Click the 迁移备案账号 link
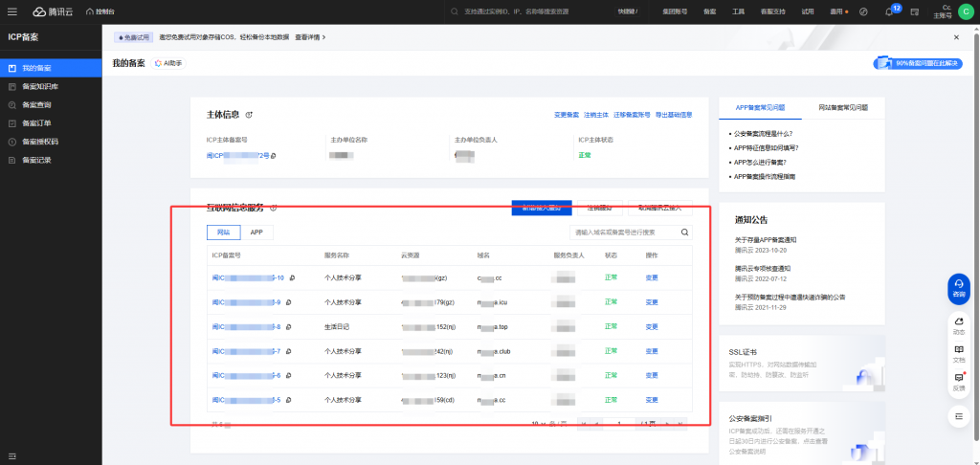 632,115
